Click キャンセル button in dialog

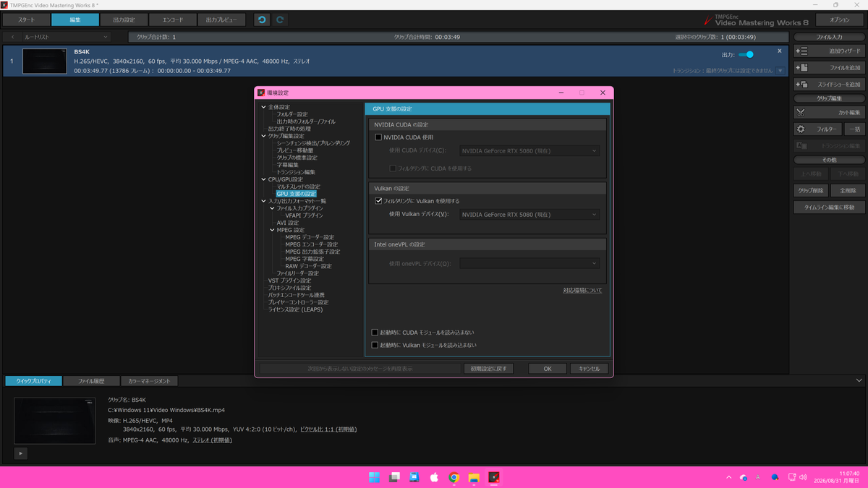pos(589,369)
